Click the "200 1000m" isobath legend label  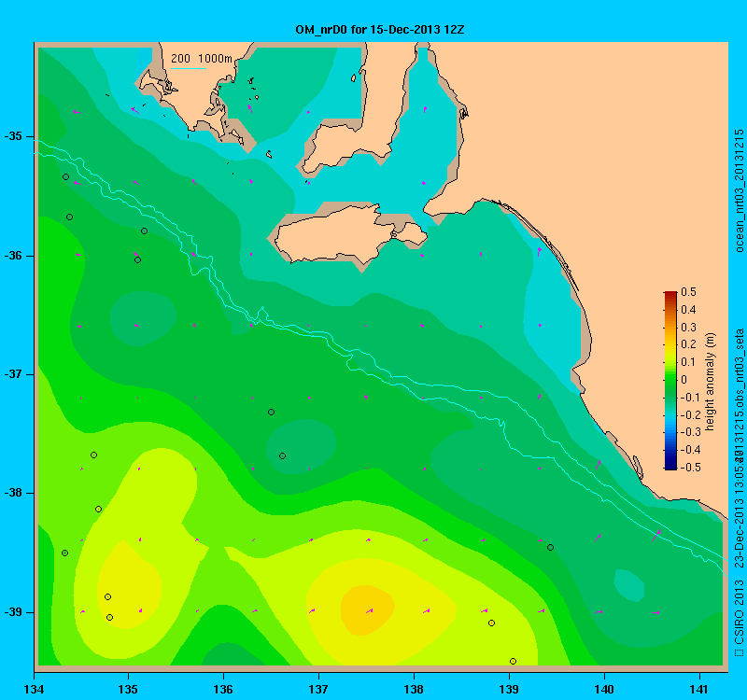pos(202,59)
